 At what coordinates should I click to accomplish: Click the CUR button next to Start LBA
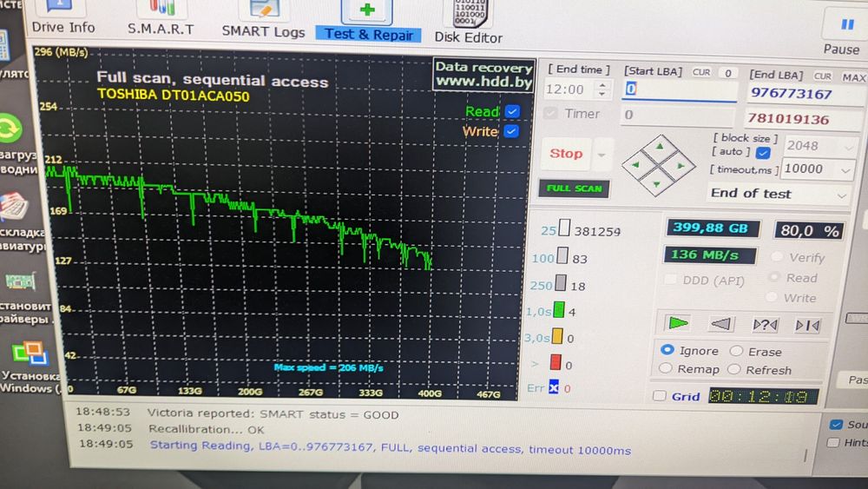(700, 73)
